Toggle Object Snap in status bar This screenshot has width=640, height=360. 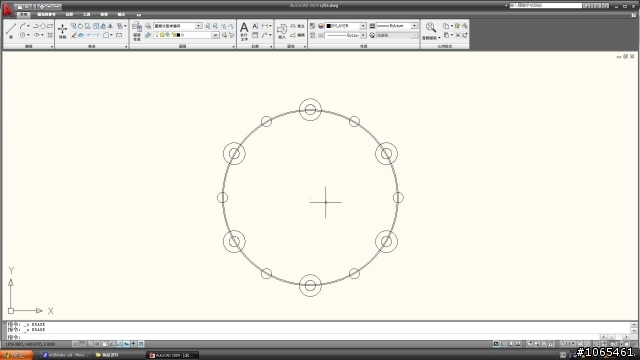point(104,344)
